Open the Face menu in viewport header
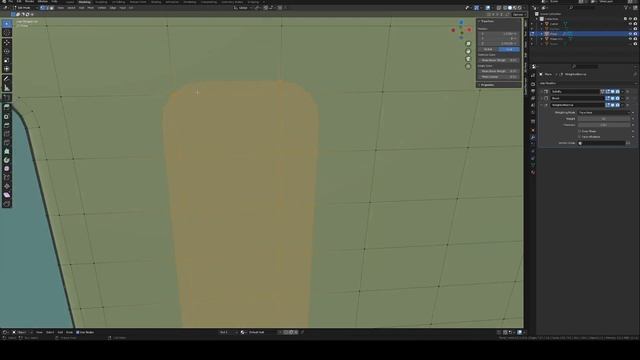Image resolution: width=640 pixels, height=360 pixels. pyautogui.click(x=123, y=8)
